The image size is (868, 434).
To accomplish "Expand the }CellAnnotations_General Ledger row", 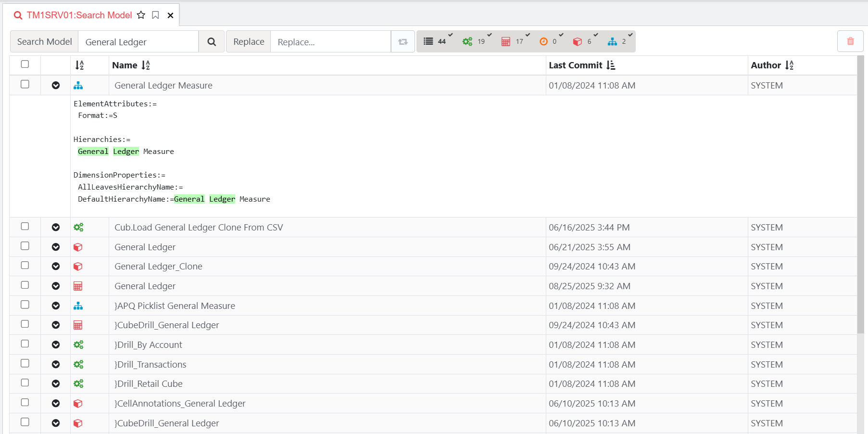I will pyautogui.click(x=56, y=403).
